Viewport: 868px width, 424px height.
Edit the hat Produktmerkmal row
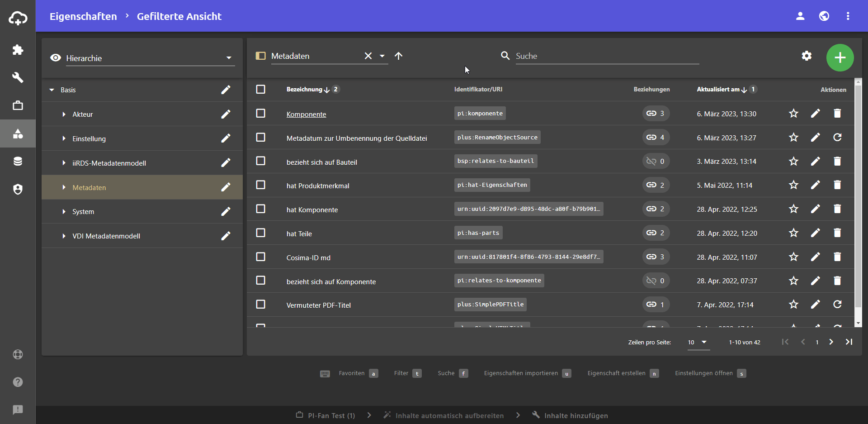(815, 185)
